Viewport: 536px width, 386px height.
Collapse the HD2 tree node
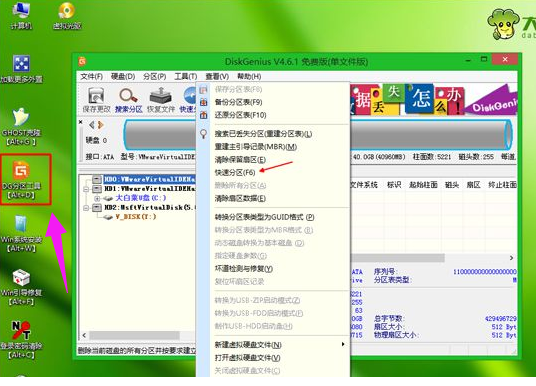tap(86, 208)
